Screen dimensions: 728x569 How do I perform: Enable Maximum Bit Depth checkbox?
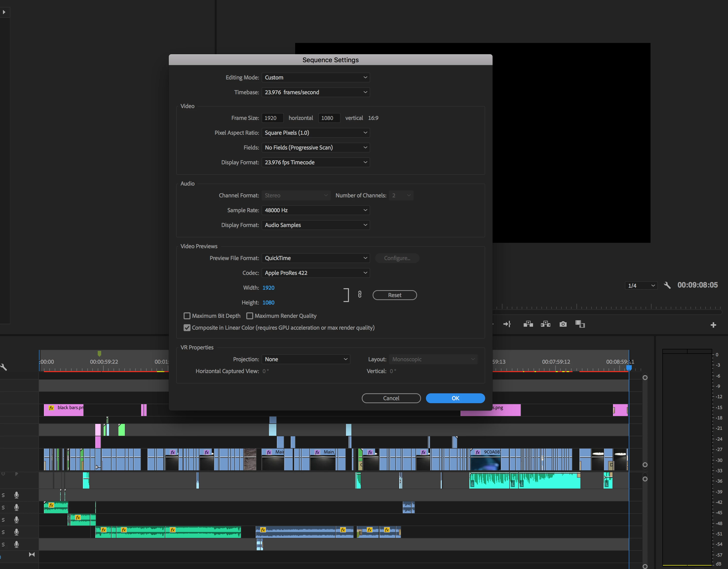(x=187, y=316)
